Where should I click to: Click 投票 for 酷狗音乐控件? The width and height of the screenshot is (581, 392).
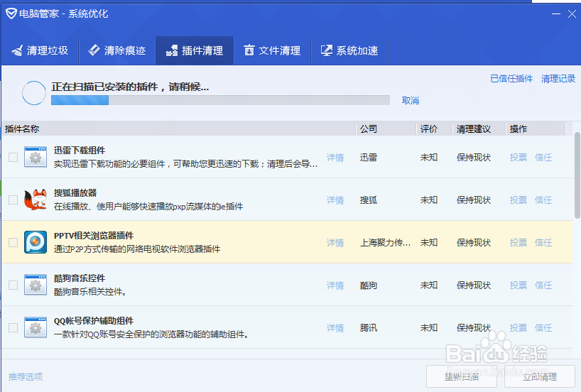click(x=518, y=285)
